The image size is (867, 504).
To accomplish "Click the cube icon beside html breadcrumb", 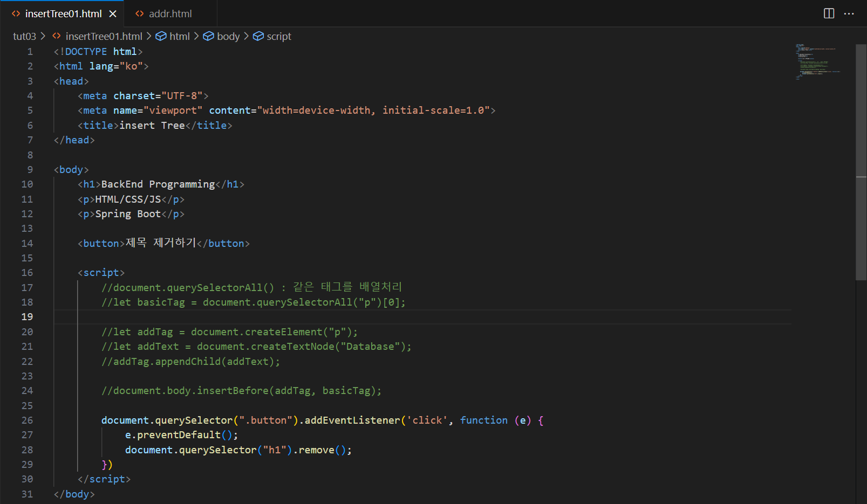I will pos(161,36).
